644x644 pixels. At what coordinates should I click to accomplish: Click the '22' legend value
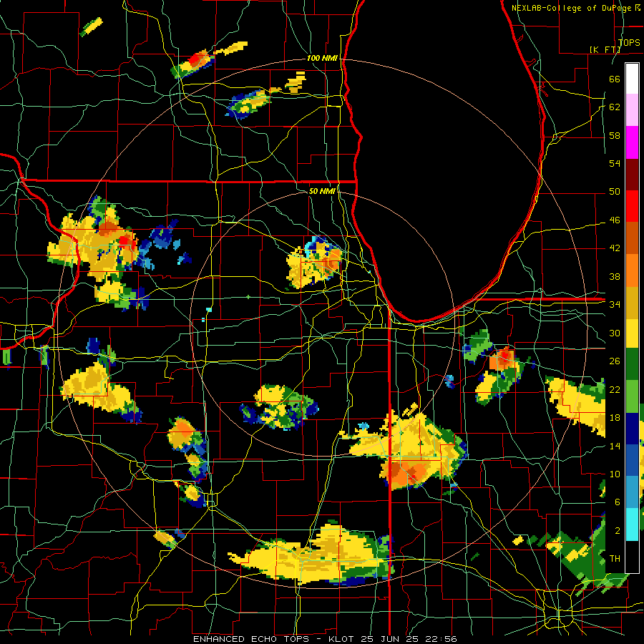tap(615, 389)
